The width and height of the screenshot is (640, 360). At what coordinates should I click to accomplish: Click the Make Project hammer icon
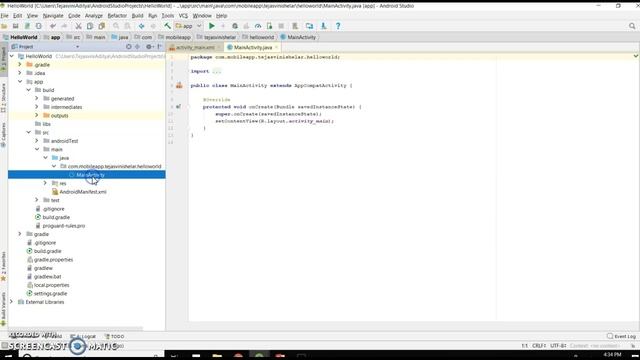tap(167, 26)
